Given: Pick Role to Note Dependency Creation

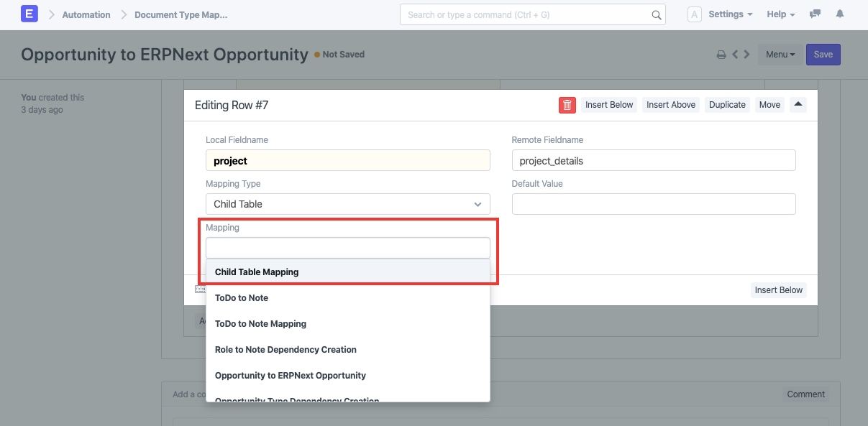Looking at the screenshot, I should pyautogui.click(x=285, y=350).
